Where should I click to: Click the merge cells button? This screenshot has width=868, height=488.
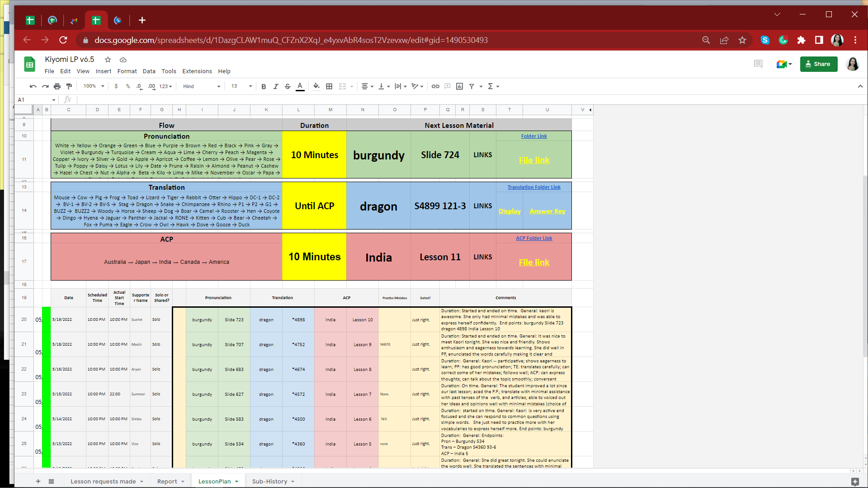pos(342,86)
